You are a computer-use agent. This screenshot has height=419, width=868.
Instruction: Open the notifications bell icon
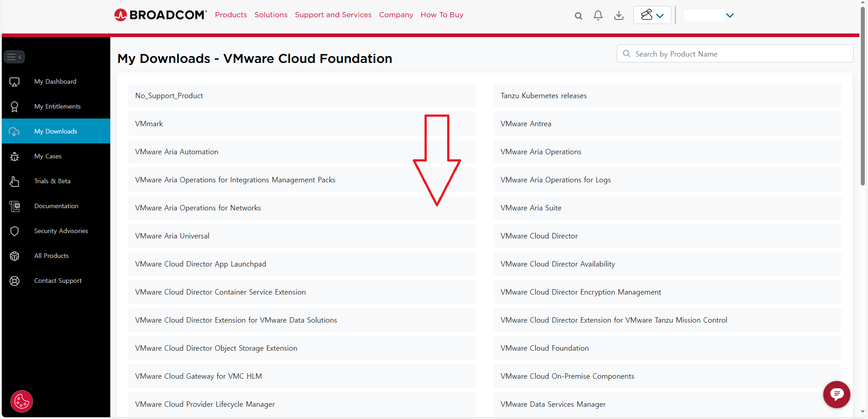tap(598, 15)
